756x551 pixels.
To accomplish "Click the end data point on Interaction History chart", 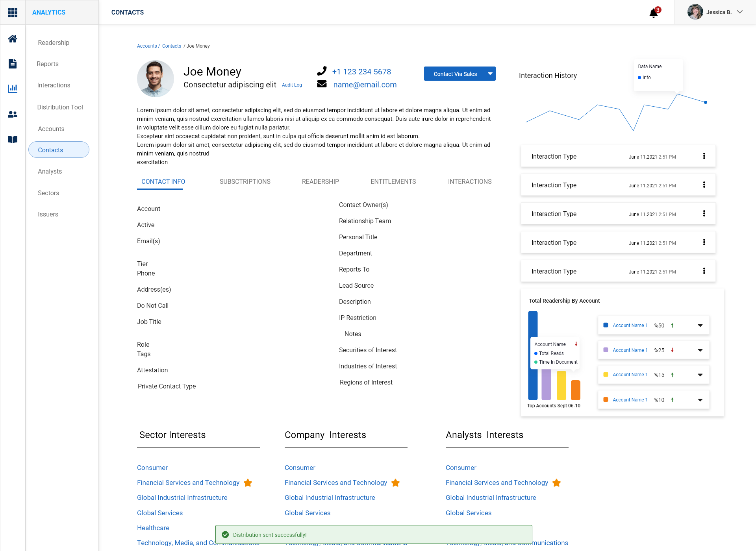I will click(x=706, y=102).
